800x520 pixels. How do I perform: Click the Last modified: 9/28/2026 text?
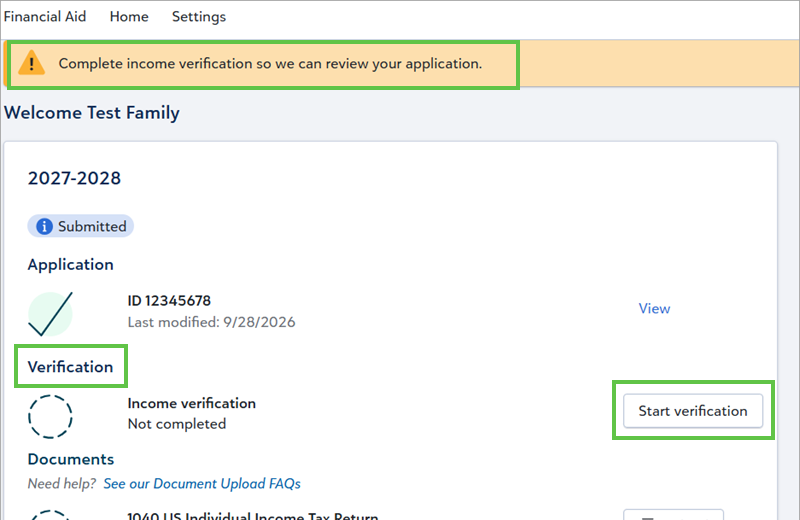[211, 322]
